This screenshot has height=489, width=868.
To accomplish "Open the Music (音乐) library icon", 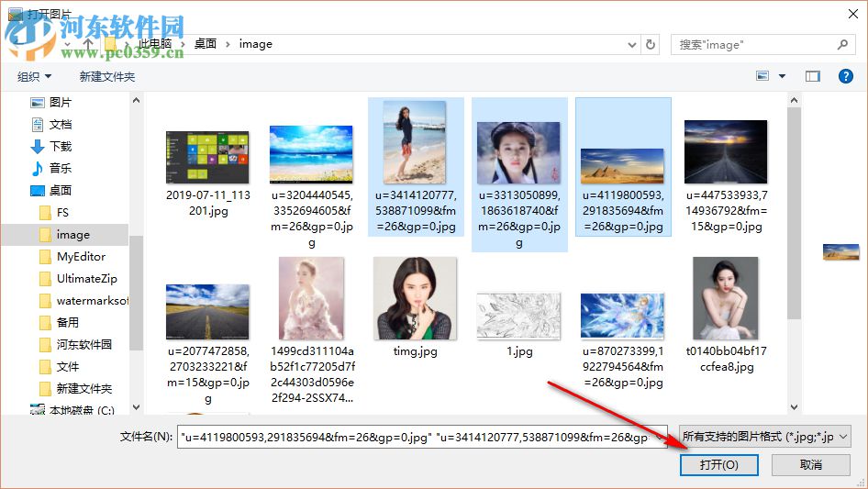I will click(x=38, y=168).
